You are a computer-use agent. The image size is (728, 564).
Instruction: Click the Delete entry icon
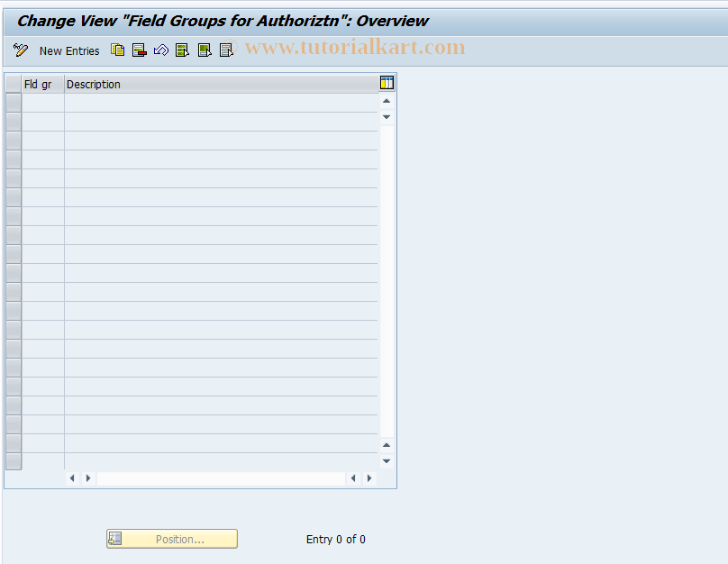pyautogui.click(x=140, y=50)
